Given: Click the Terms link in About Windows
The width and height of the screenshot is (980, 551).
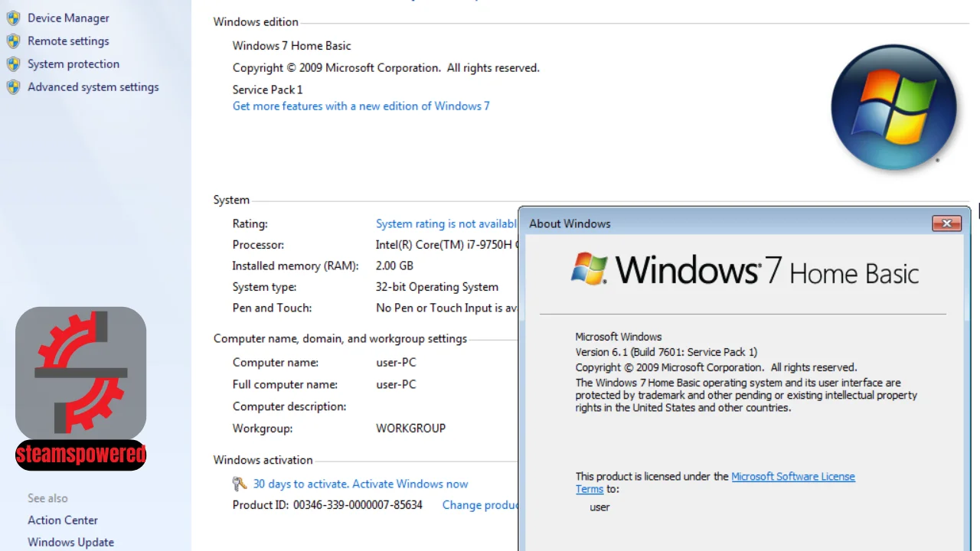Looking at the screenshot, I should coord(590,489).
